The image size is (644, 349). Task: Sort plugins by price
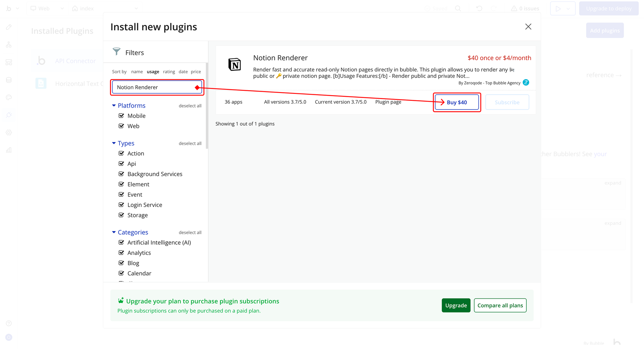pyautogui.click(x=196, y=72)
